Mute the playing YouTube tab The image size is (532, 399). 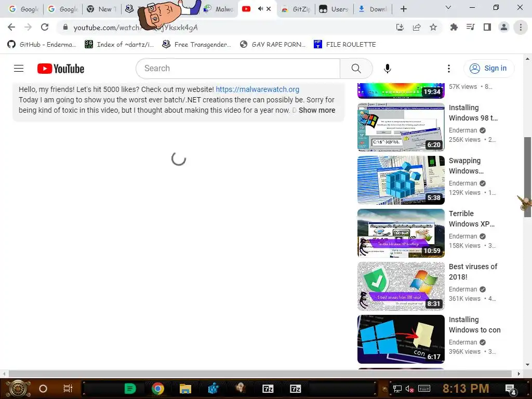(x=260, y=9)
